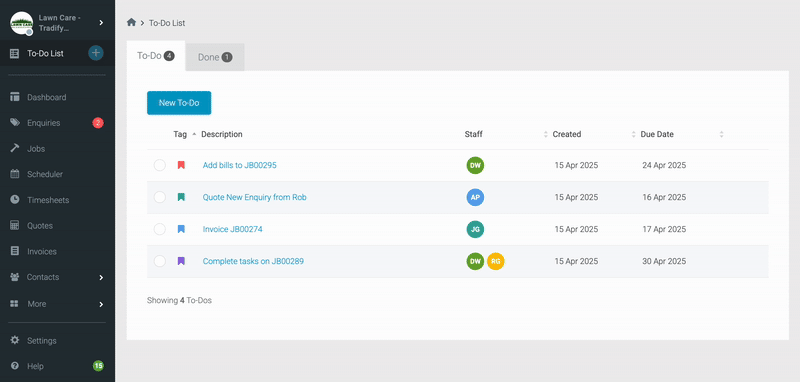
Task: Click the plus icon beside To-Do List
Action: (96, 53)
